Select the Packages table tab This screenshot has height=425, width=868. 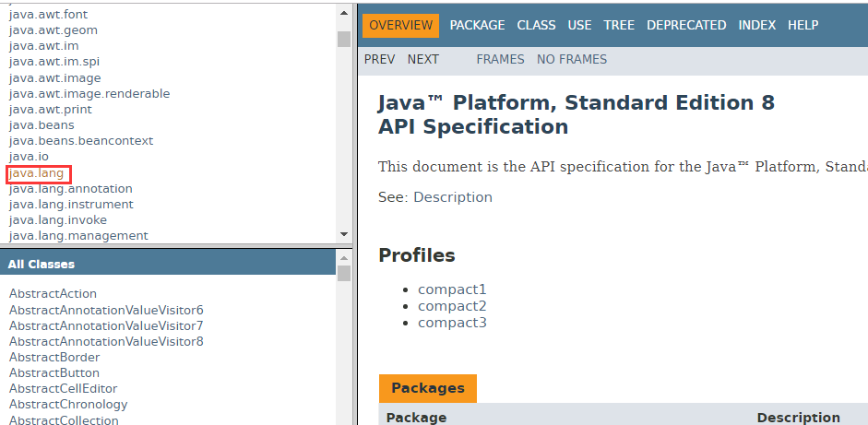coord(427,388)
